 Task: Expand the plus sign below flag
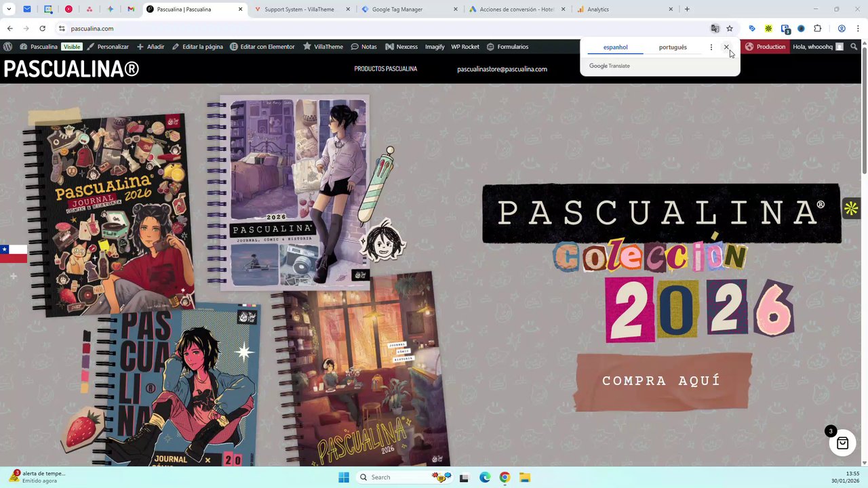click(x=13, y=276)
